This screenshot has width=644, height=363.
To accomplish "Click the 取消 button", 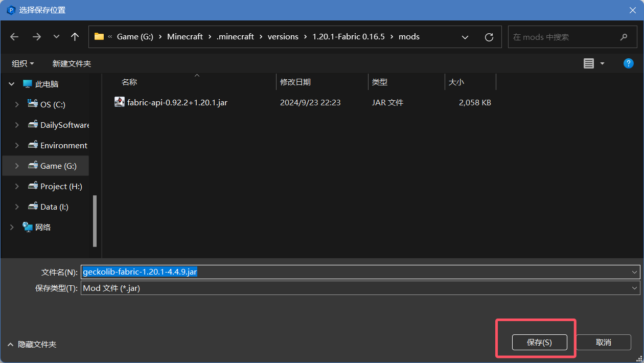I will [x=604, y=343].
